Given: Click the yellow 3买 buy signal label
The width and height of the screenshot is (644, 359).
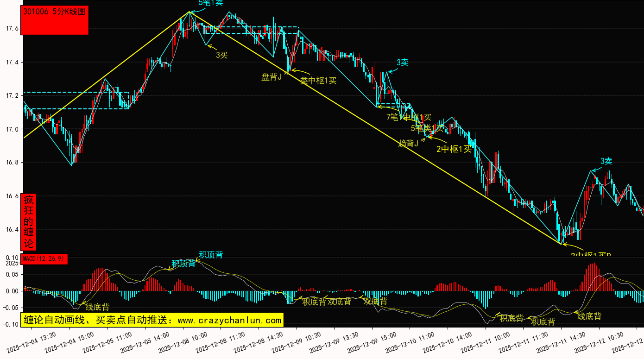Looking at the screenshot, I should tap(221, 55).
